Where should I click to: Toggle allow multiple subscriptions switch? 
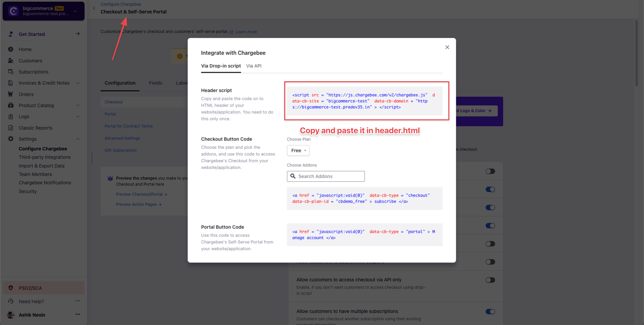[490, 312]
